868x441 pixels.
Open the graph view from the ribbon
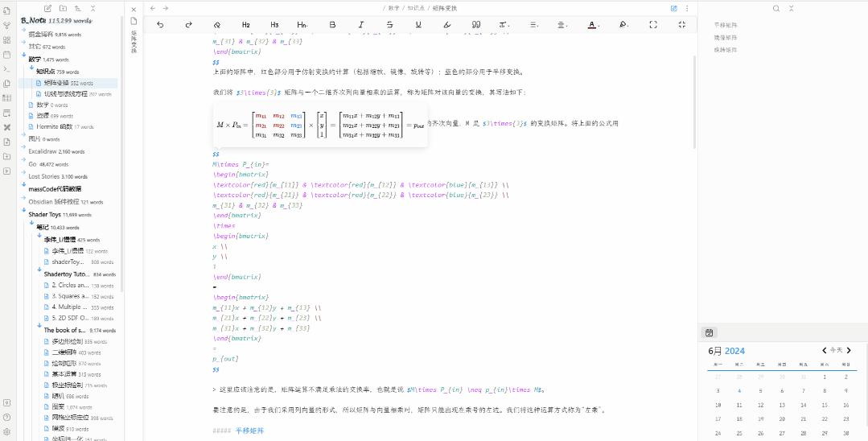(x=6, y=26)
